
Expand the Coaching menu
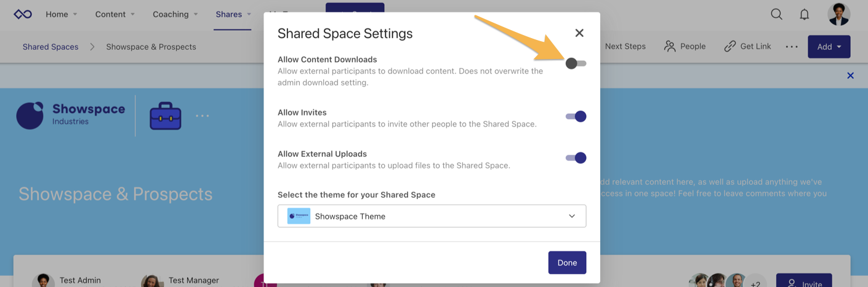(175, 14)
